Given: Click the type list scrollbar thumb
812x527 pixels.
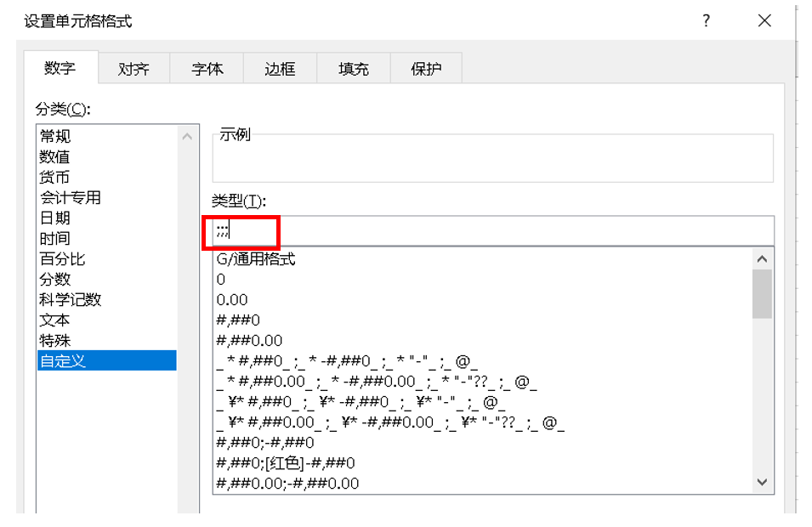Looking at the screenshot, I should [763, 293].
